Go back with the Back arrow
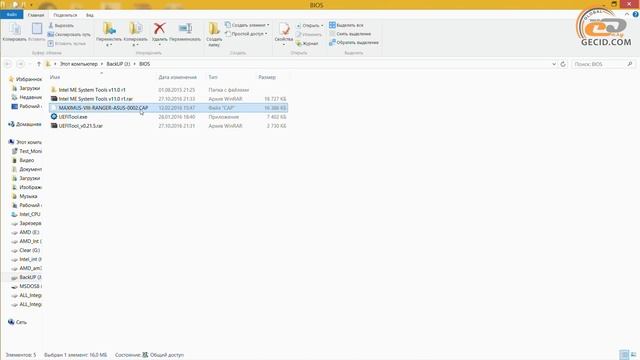 pyautogui.click(x=8, y=64)
